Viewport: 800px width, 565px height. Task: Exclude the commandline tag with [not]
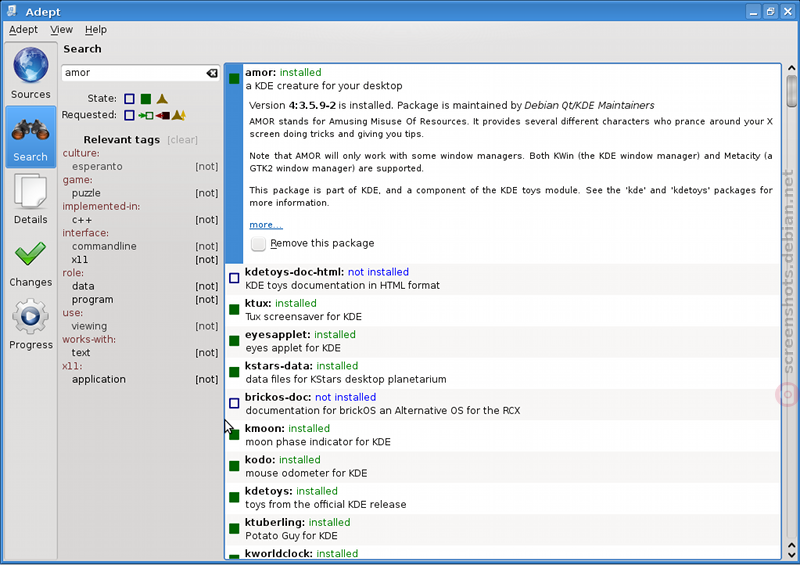tap(207, 246)
